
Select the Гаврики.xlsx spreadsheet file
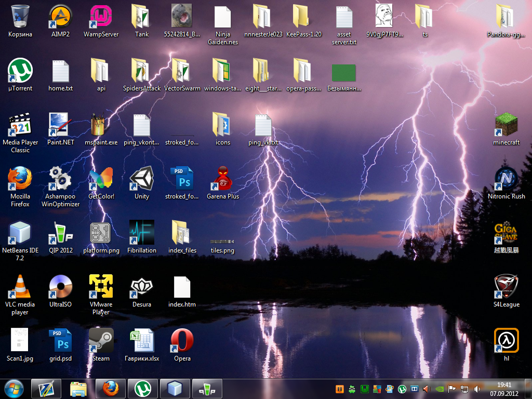[x=141, y=341]
